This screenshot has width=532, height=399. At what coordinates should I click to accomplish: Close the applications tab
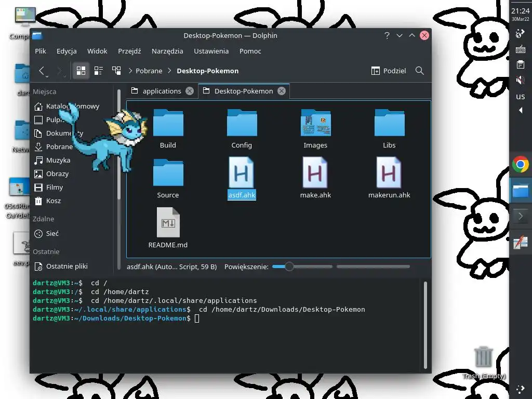point(190,91)
